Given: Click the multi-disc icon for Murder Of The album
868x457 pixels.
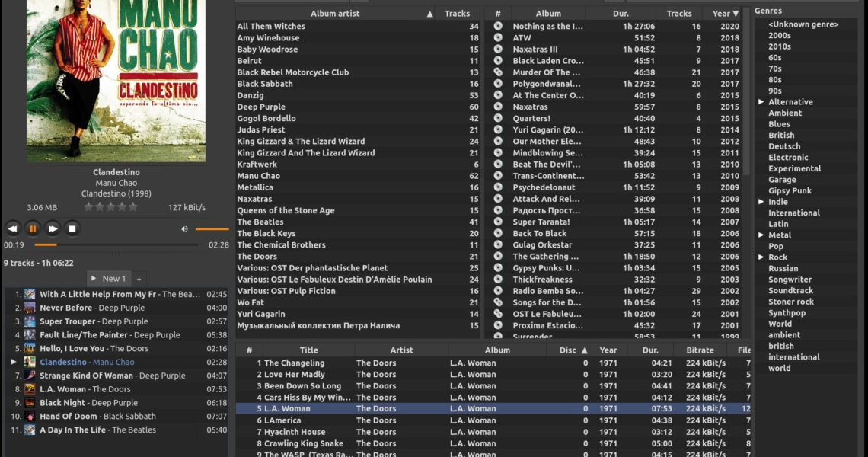Looking at the screenshot, I should [498, 72].
